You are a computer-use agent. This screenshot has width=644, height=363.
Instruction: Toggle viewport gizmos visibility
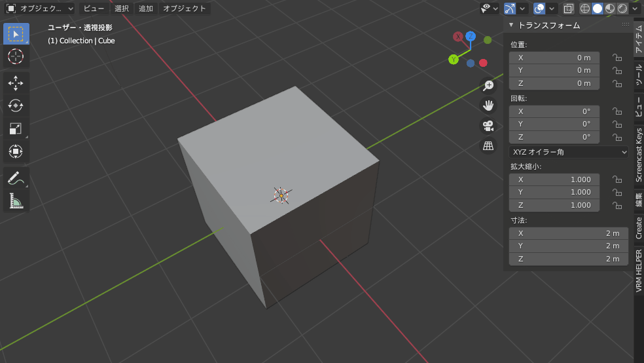click(x=510, y=9)
